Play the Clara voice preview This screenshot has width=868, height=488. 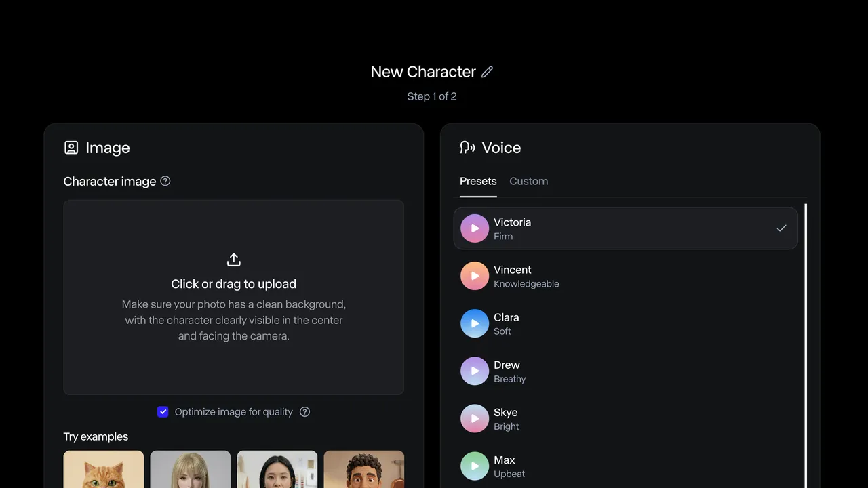click(475, 323)
